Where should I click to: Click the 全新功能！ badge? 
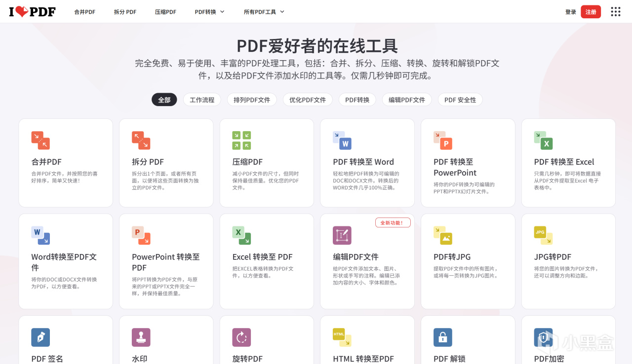click(393, 223)
